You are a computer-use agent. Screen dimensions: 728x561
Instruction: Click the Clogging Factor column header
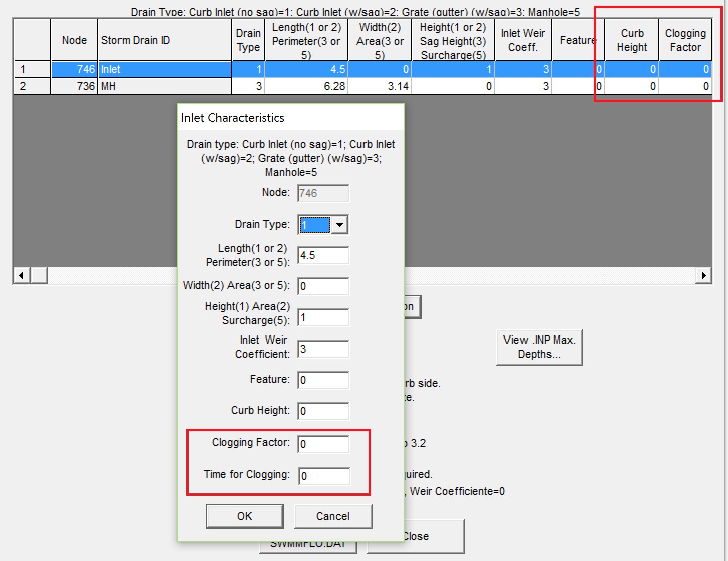coord(685,40)
